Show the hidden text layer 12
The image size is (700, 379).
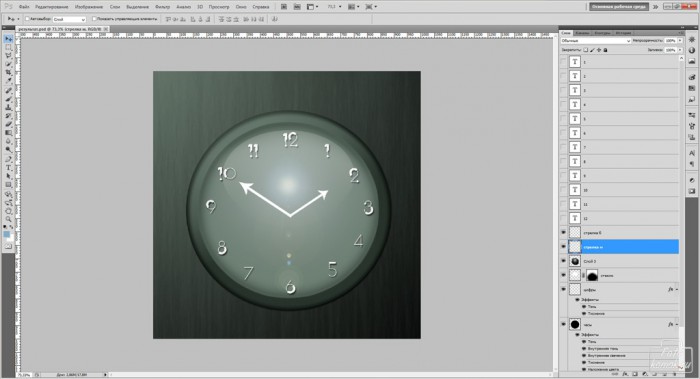coord(563,218)
